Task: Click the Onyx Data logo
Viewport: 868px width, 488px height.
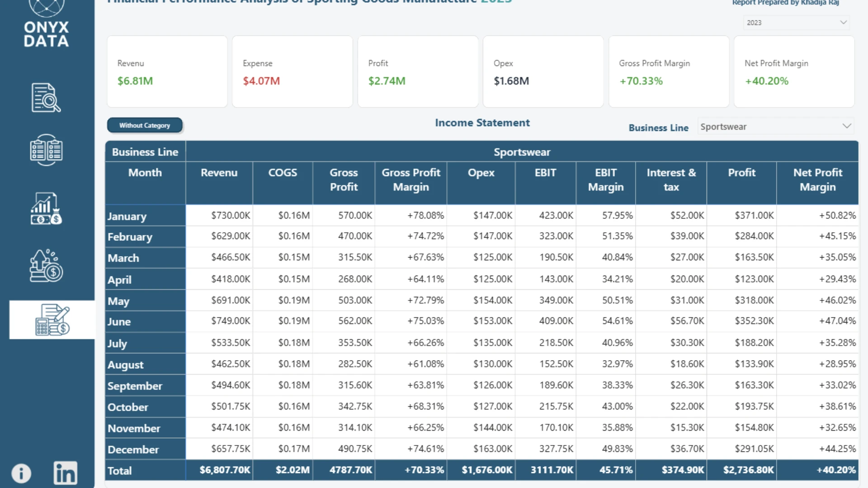Action: point(46,24)
